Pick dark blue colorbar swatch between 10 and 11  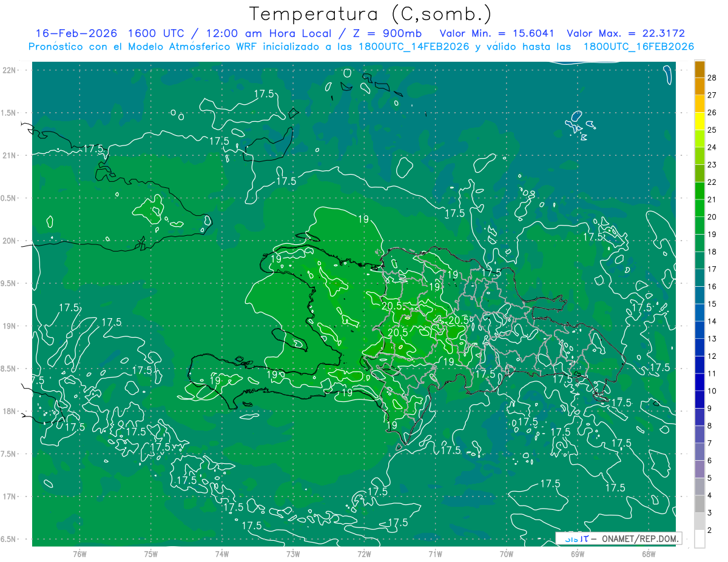tap(699, 383)
